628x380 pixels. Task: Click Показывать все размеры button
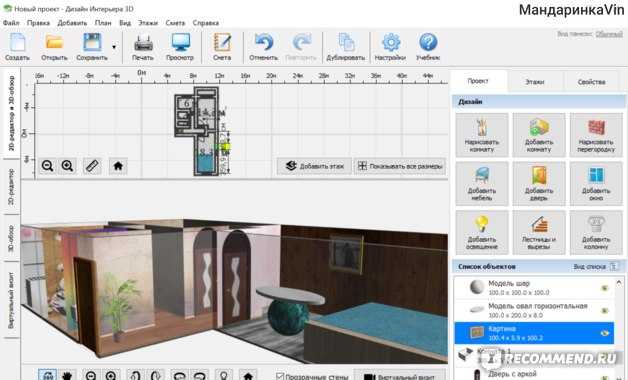pos(400,166)
